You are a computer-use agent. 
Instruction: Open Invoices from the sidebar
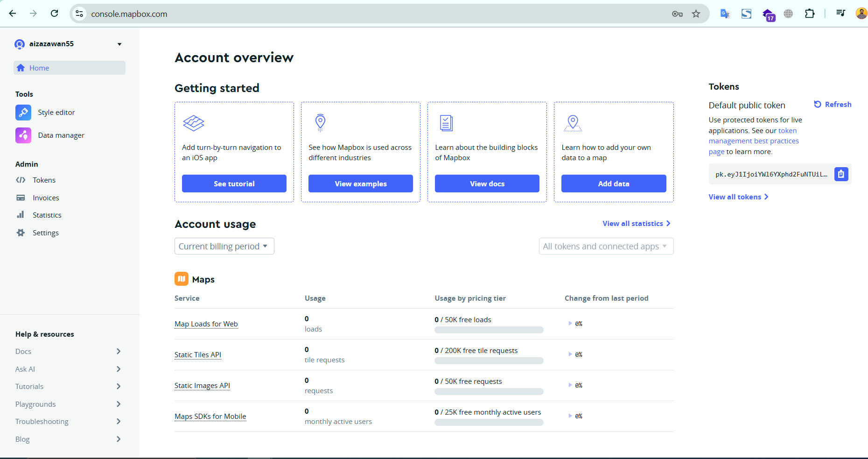46,198
